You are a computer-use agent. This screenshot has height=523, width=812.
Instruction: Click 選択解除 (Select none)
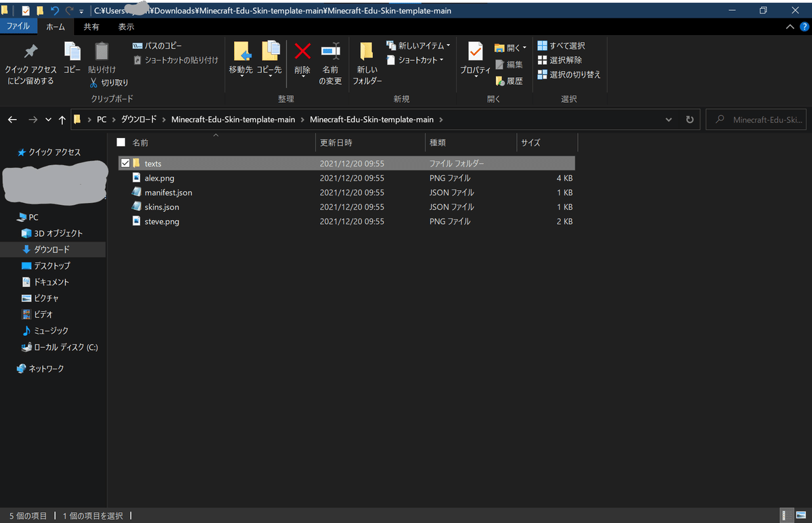coord(559,60)
